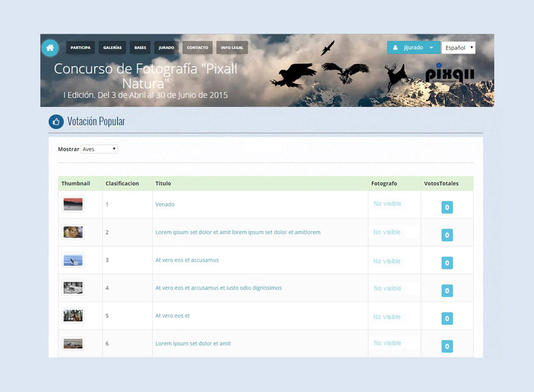The height and width of the screenshot is (392, 534).
Task: Open the Español language selector
Action: (x=459, y=47)
